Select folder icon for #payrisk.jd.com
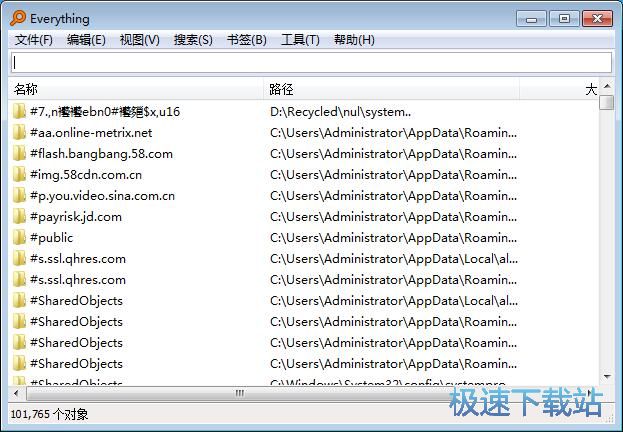This screenshot has height=432, width=623. coord(19,217)
